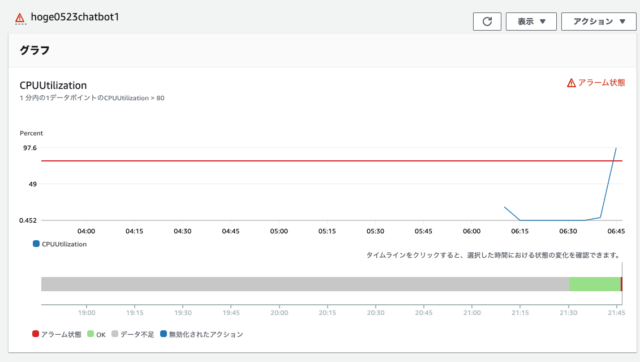Click the alarm warning icon beside hoge0523chatbot1

pyautogui.click(x=20, y=18)
